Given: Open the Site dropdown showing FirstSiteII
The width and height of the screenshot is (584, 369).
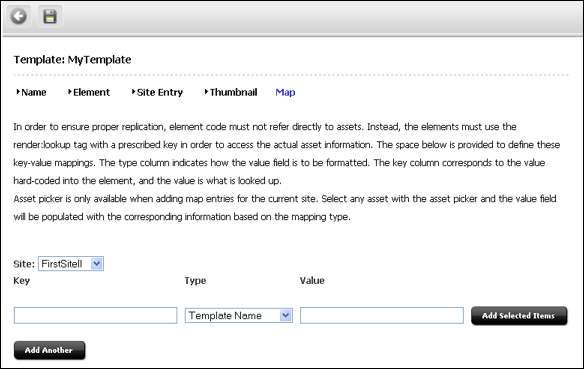Looking at the screenshot, I should click(71, 264).
